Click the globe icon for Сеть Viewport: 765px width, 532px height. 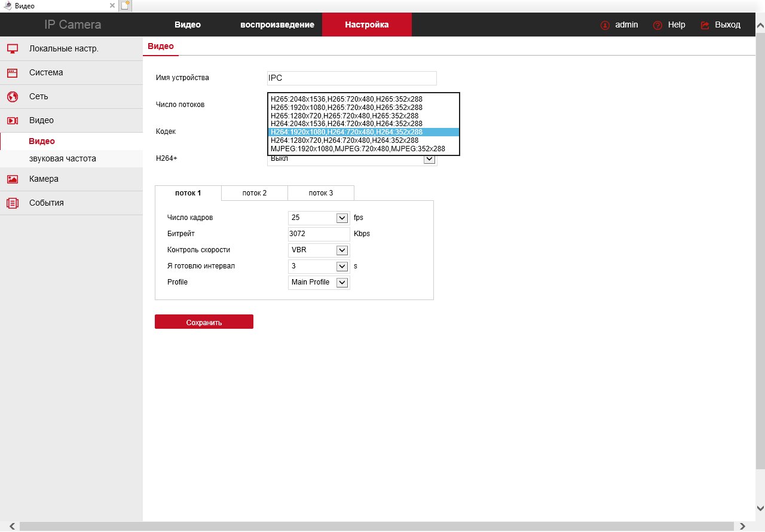(x=13, y=96)
